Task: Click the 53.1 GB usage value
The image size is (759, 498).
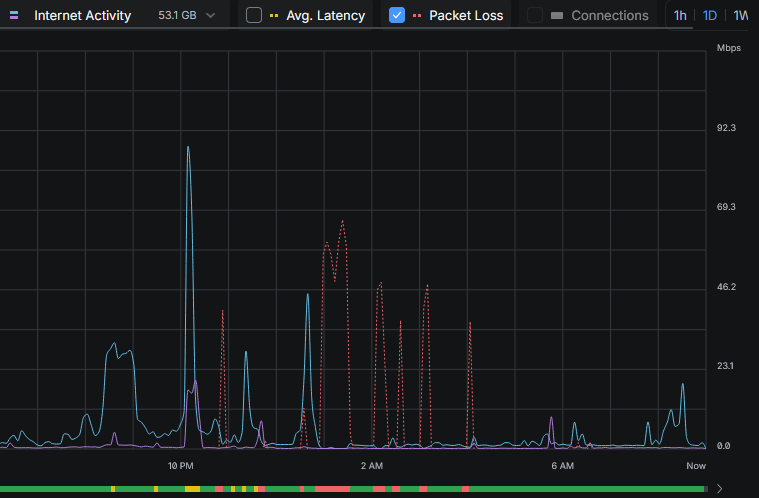Action: pyautogui.click(x=177, y=15)
